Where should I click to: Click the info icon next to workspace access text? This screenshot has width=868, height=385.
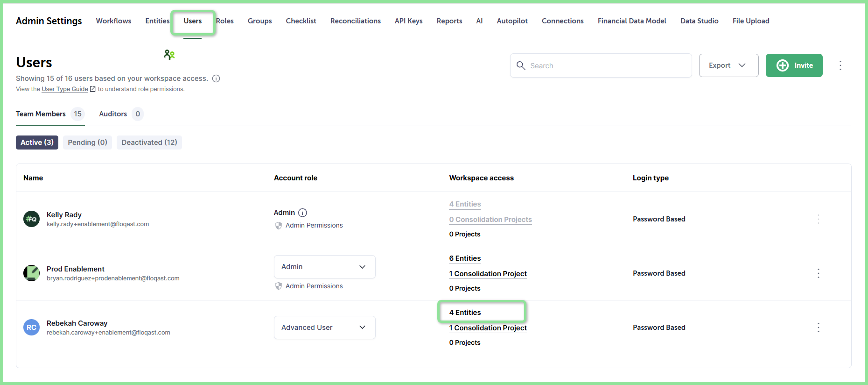click(x=216, y=78)
